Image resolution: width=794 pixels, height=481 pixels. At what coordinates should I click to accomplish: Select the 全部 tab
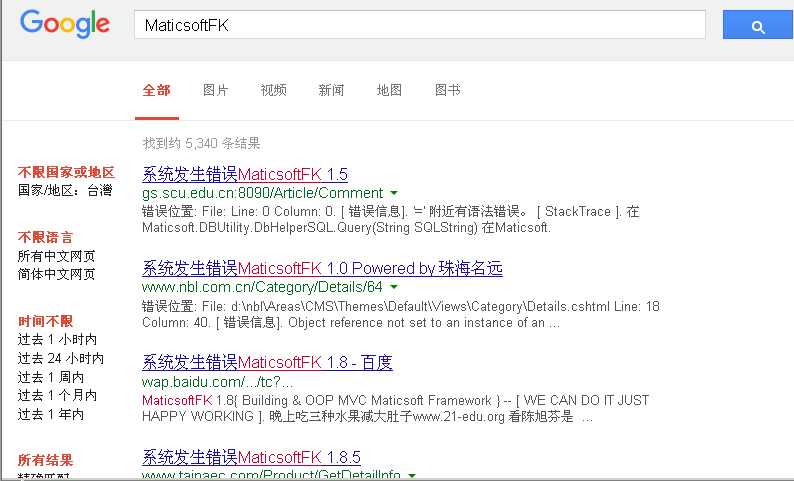tap(156, 90)
